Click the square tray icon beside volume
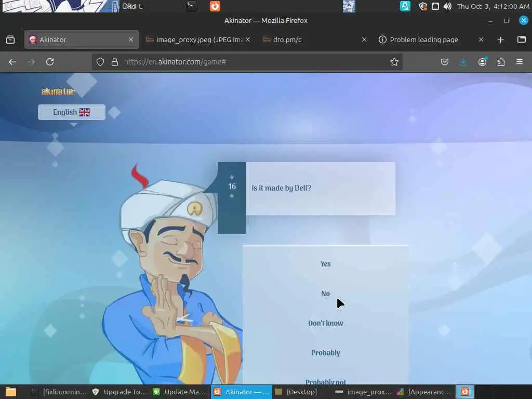 tap(435, 6)
